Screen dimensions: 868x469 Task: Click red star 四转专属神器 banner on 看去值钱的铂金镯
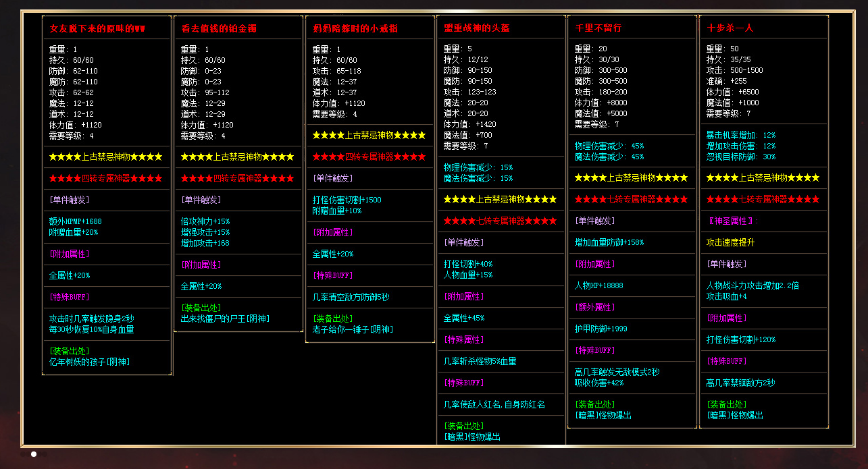237,178
